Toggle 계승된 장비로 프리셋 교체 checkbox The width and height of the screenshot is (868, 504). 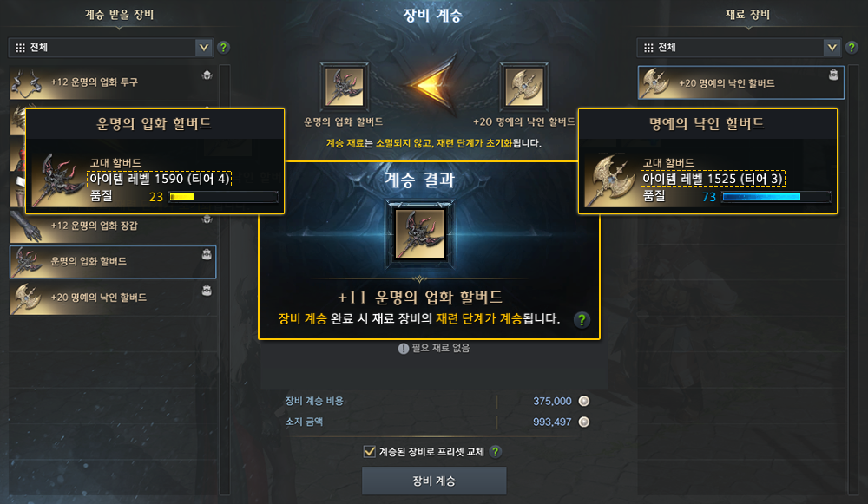click(369, 451)
